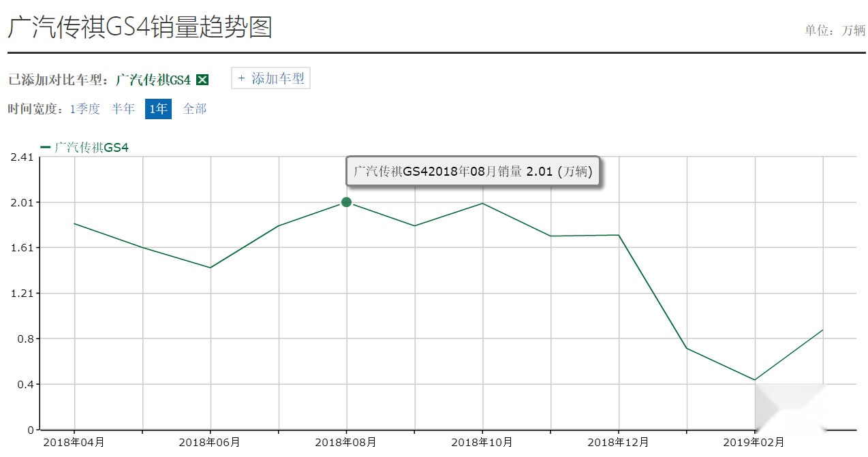This screenshot has width=868, height=457.
Task: Select 1季度 time width
Action: [x=85, y=109]
